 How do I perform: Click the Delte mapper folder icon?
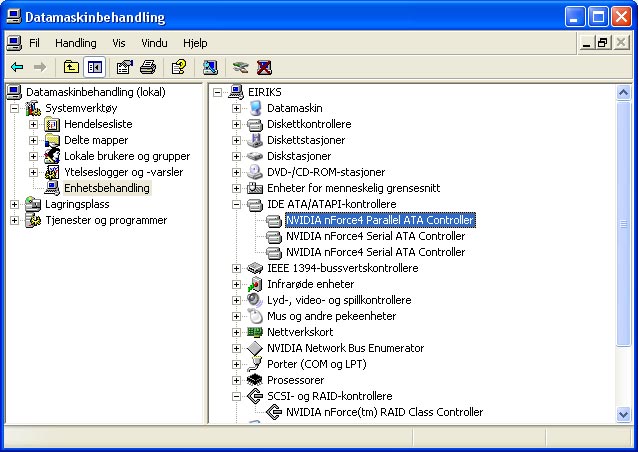(x=52, y=140)
